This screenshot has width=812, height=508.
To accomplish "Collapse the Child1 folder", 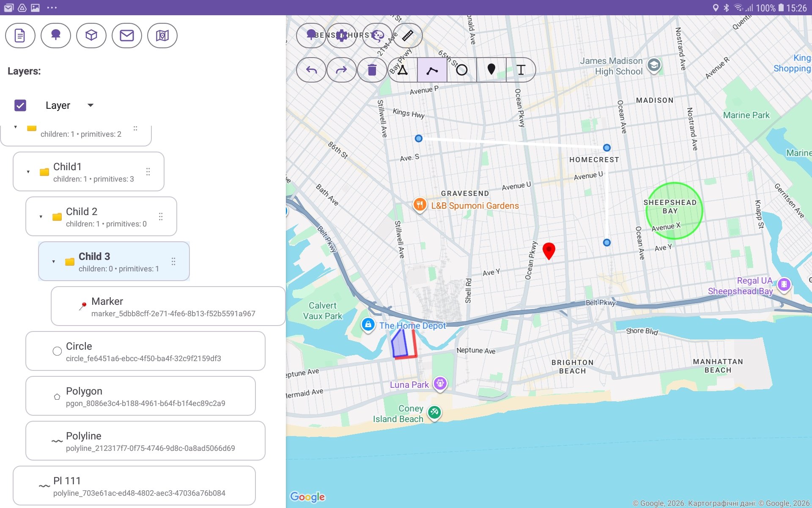I will click(x=28, y=172).
